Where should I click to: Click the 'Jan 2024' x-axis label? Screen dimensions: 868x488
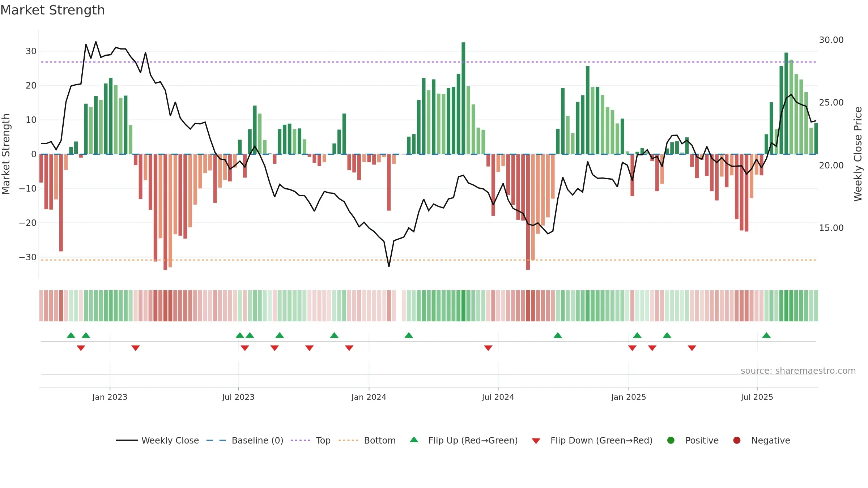coord(369,397)
